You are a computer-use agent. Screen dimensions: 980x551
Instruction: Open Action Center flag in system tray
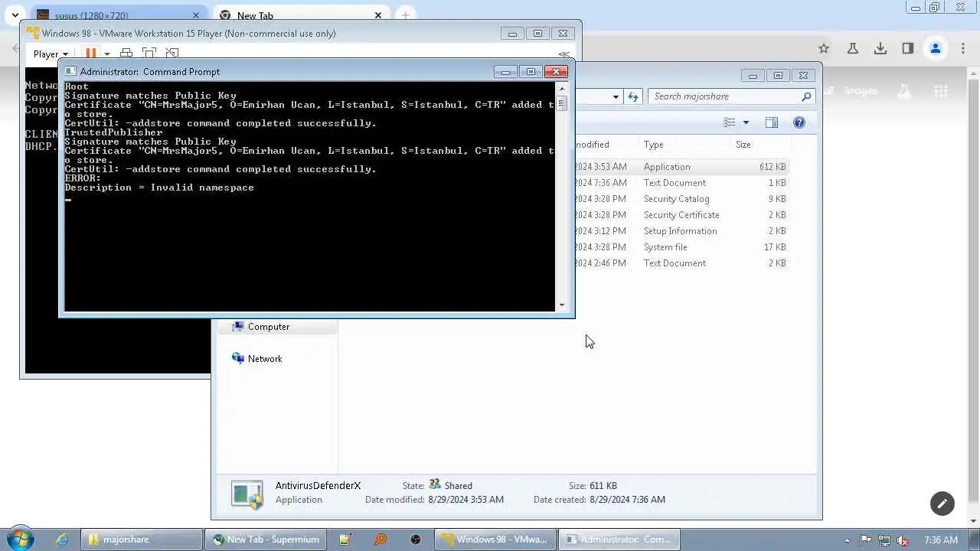click(867, 540)
